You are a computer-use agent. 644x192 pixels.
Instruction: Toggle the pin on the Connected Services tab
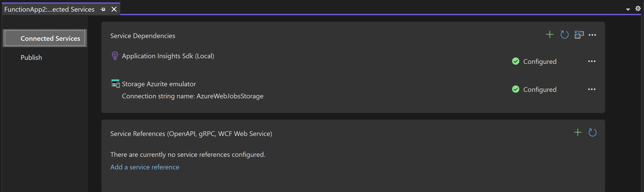(103, 9)
